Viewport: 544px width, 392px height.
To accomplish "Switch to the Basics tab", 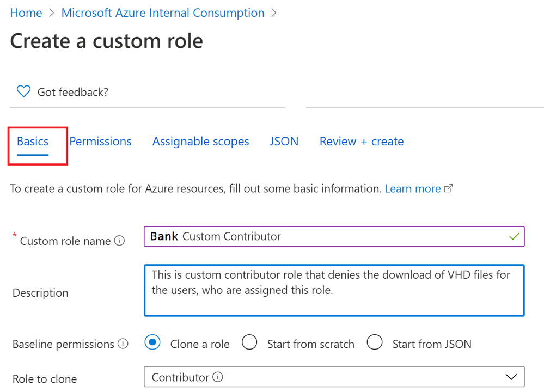I will pyautogui.click(x=33, y=142).
